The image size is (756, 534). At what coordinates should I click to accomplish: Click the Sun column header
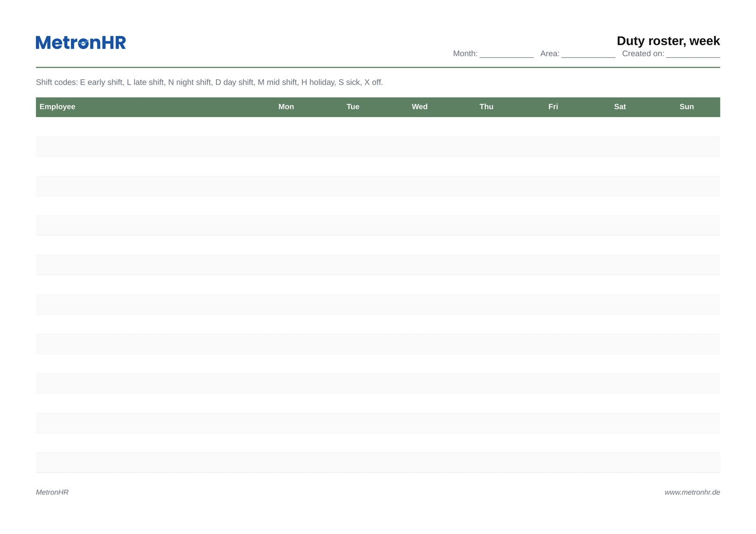pos(687,107)
